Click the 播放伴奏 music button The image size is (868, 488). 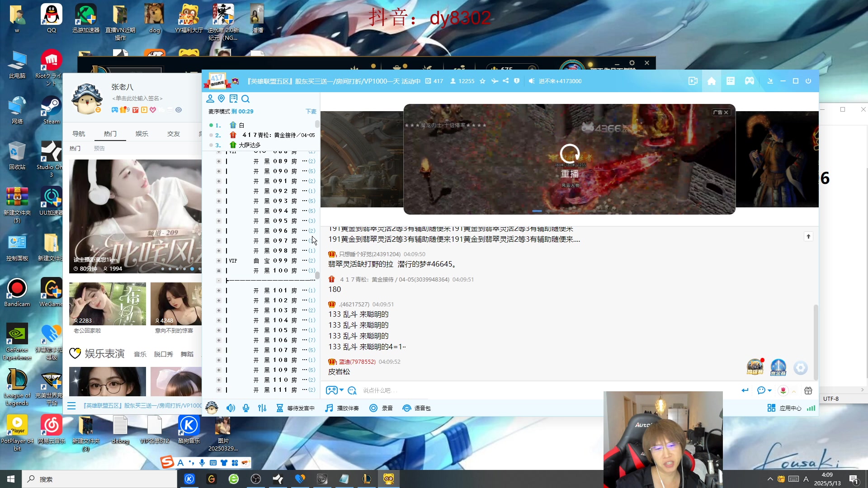[x=342, y=408]
